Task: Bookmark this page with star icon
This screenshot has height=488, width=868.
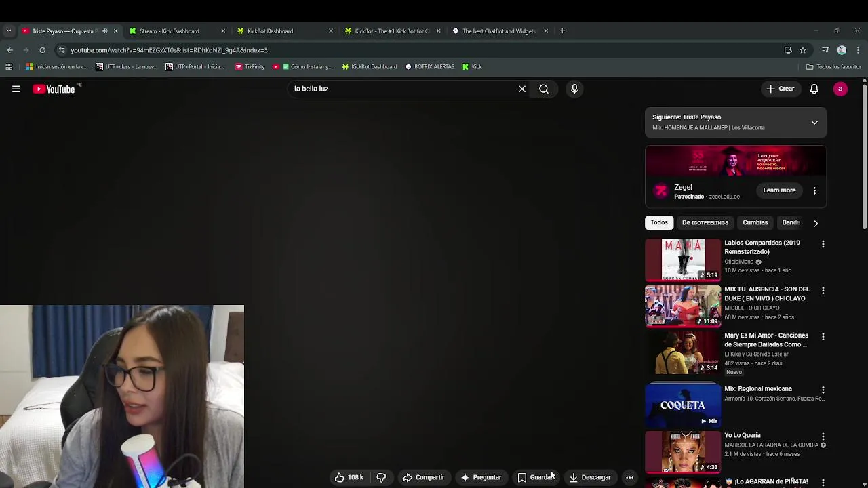Action: pos(803,50)
